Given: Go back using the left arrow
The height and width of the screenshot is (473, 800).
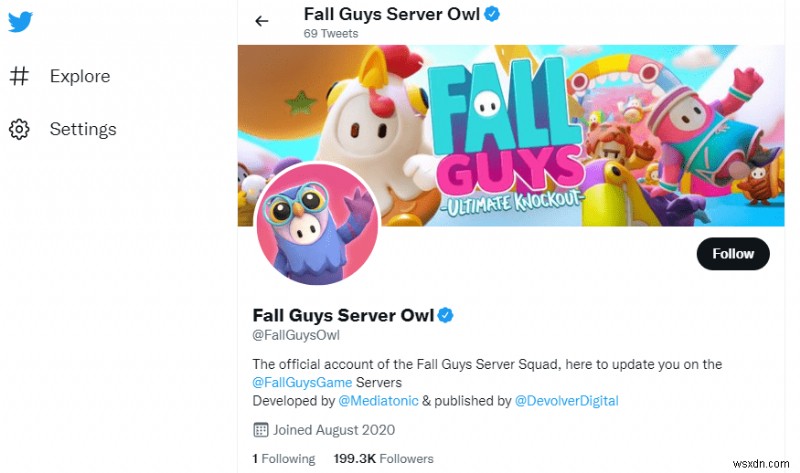Looking at the screenshot, I should (262, 20).
